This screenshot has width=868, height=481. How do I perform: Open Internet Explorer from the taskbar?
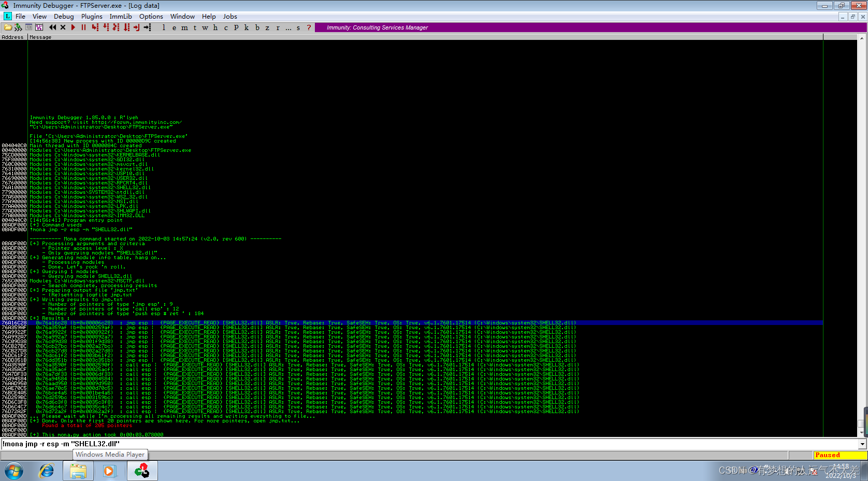tap(47, 471)
